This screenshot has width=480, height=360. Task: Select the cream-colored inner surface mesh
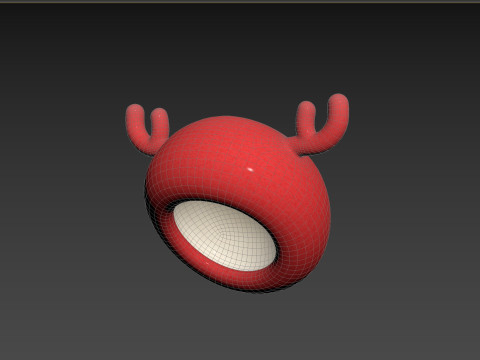225,235
